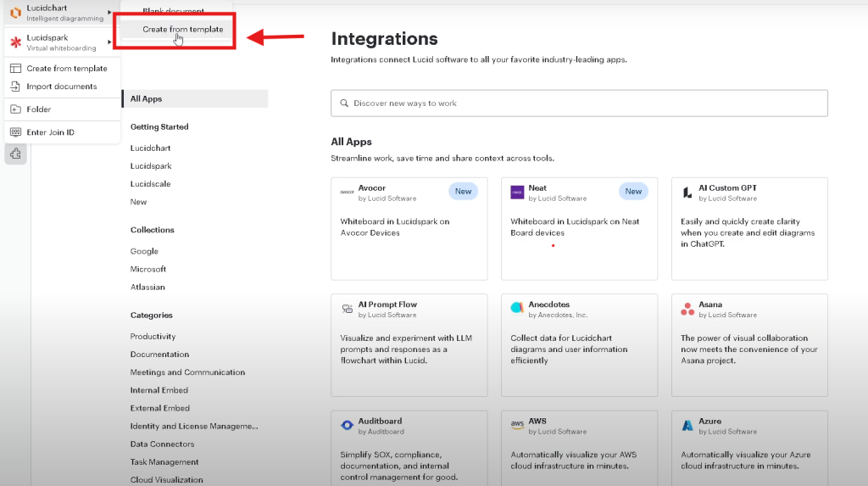
Task: Filter by the Data Connectors category
Action: pyautogui.click(x=162, y=444)
